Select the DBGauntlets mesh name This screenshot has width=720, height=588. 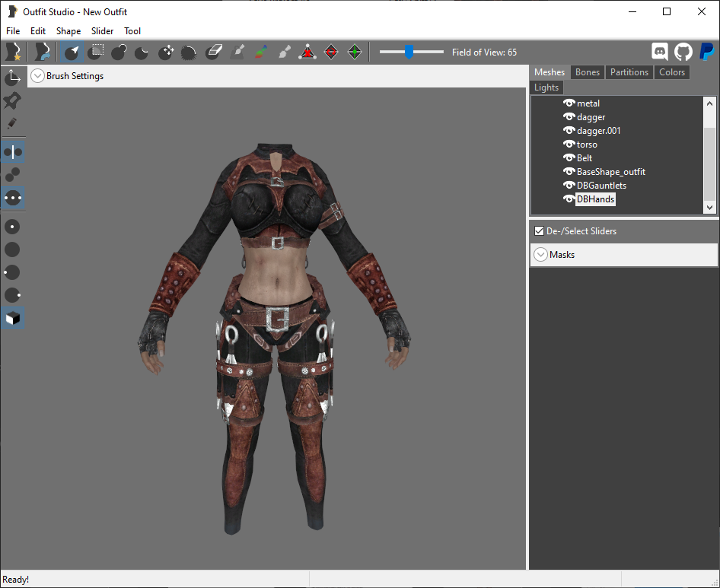(601, 186)
